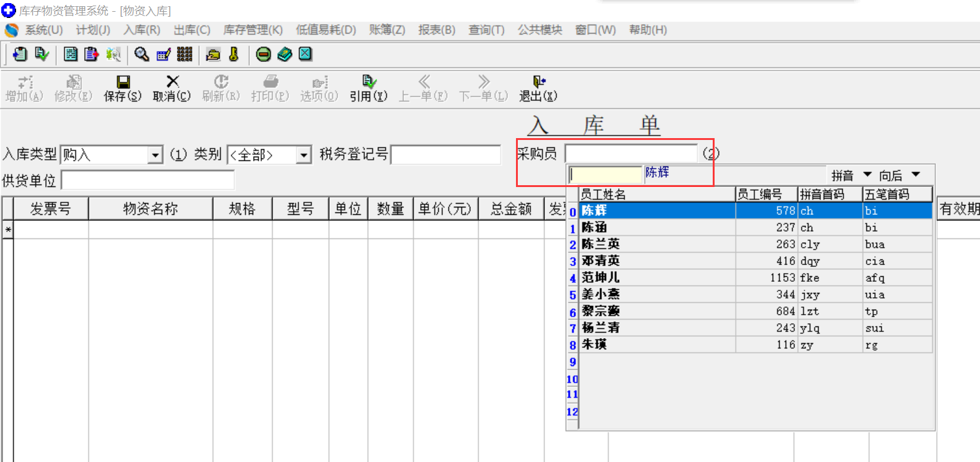Open the 库存管理(K) menu
Screen dimensions: 980x462
(253, 30)
